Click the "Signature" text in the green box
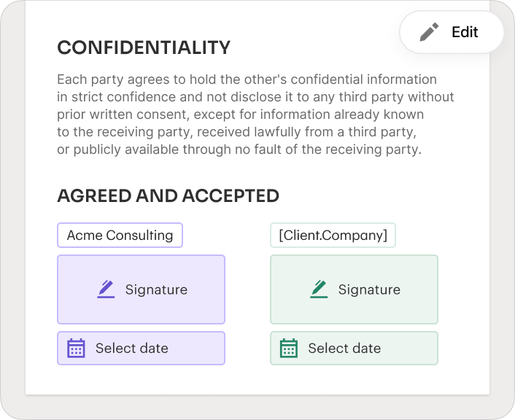Screen dimensions: 515x420 click(370, 289)
